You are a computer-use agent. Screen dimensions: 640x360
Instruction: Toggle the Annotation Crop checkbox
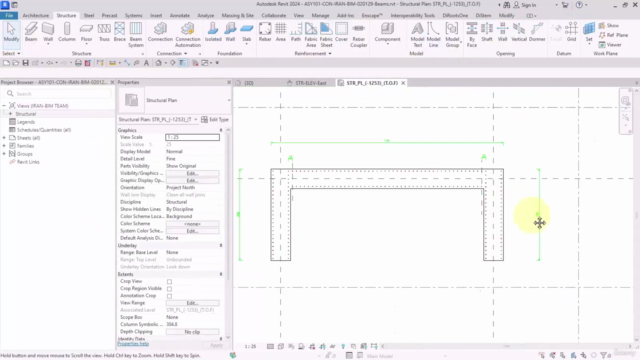click(169, 296)
